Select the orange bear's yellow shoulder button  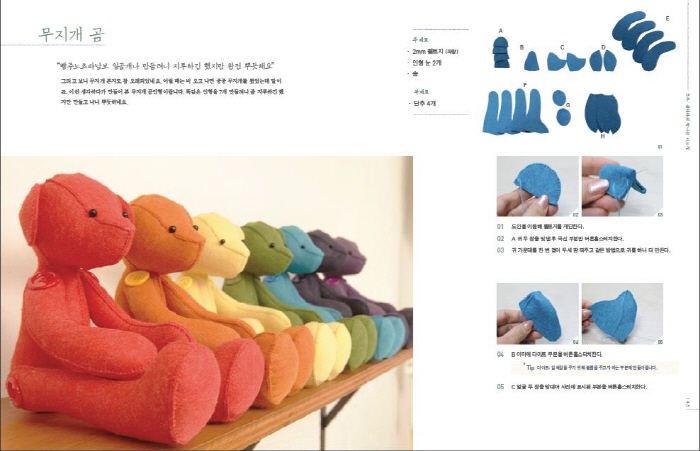click(x=134, y=279)
